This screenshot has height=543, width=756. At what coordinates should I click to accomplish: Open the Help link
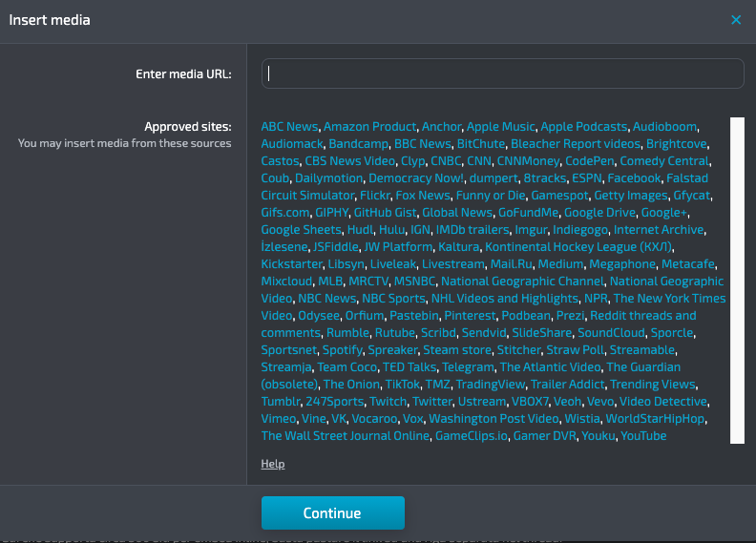273,464
